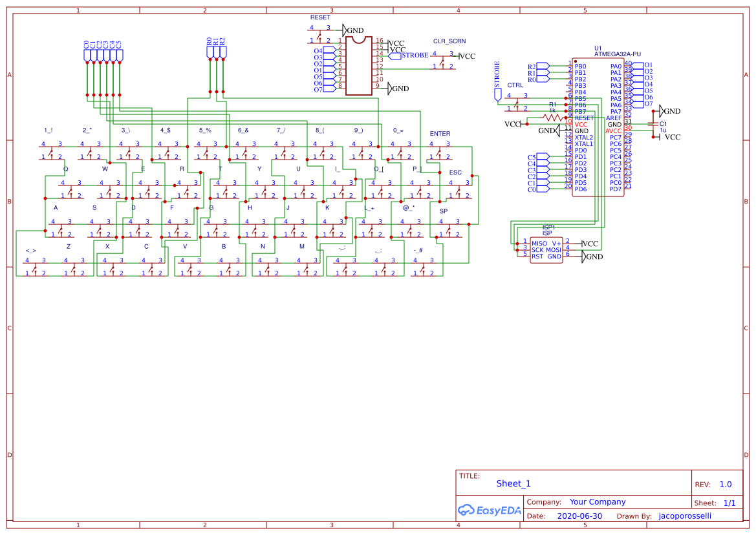The width and height of the screenshot is (756, 535).
Task: Select the 16-pin DIP IC body
Action: (359, 65)
